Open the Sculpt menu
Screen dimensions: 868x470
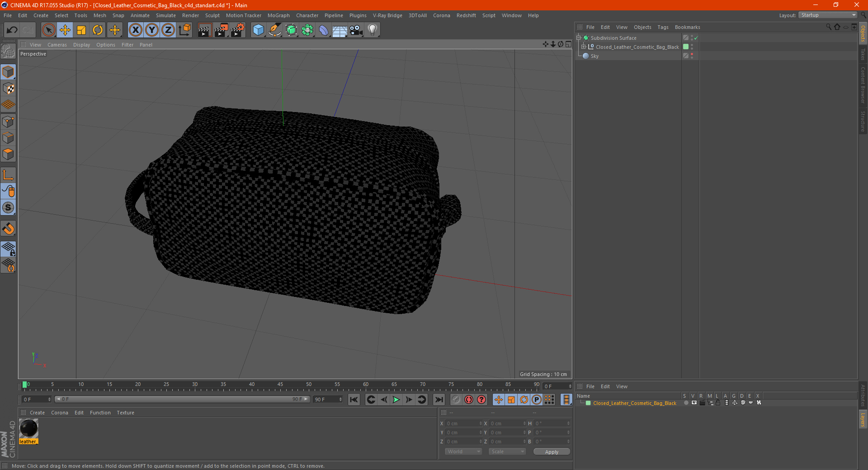212,15
